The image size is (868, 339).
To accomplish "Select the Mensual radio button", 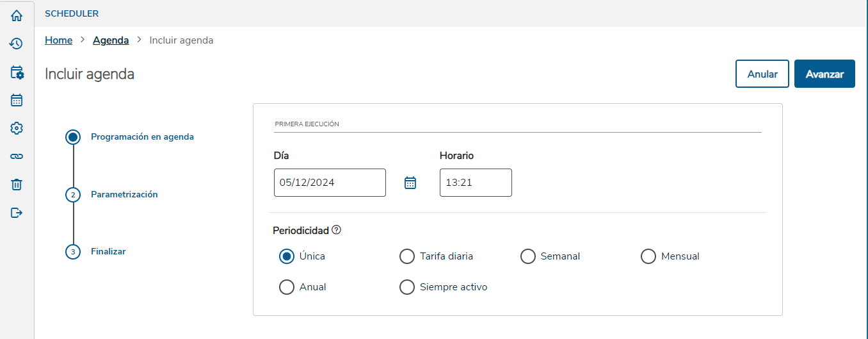I will click(648, 256).
